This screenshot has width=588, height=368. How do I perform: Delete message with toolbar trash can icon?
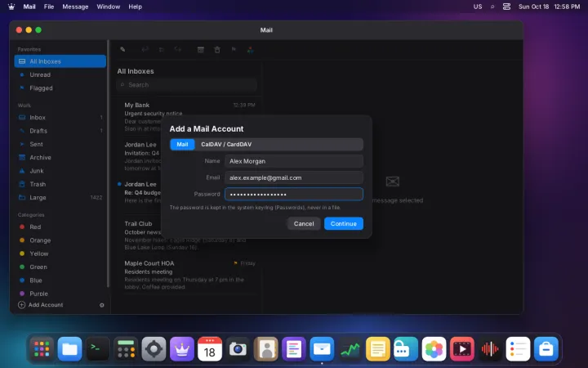pos(217,50)
